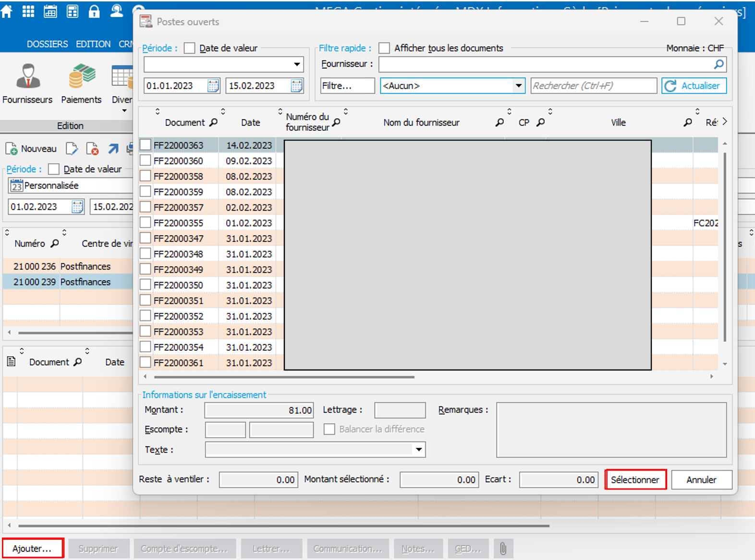Screen dimensions: 755x560
Task: Search the Document column with its magnifier
Action: [x=214, y=122]
